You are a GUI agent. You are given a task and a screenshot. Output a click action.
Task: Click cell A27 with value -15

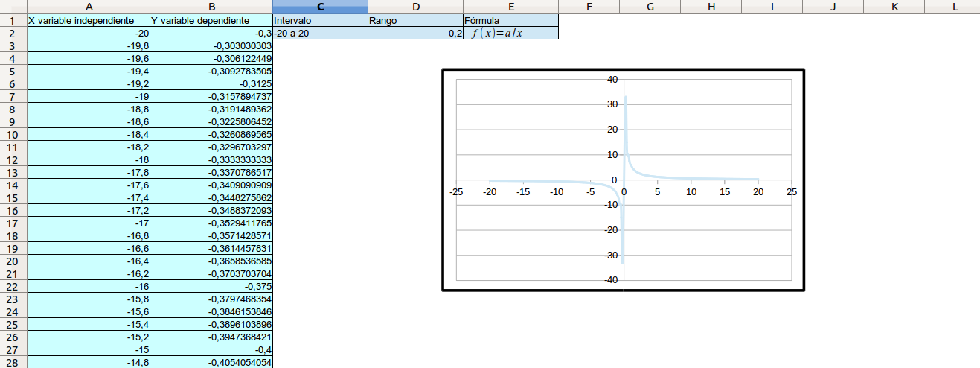click(89, 349)
